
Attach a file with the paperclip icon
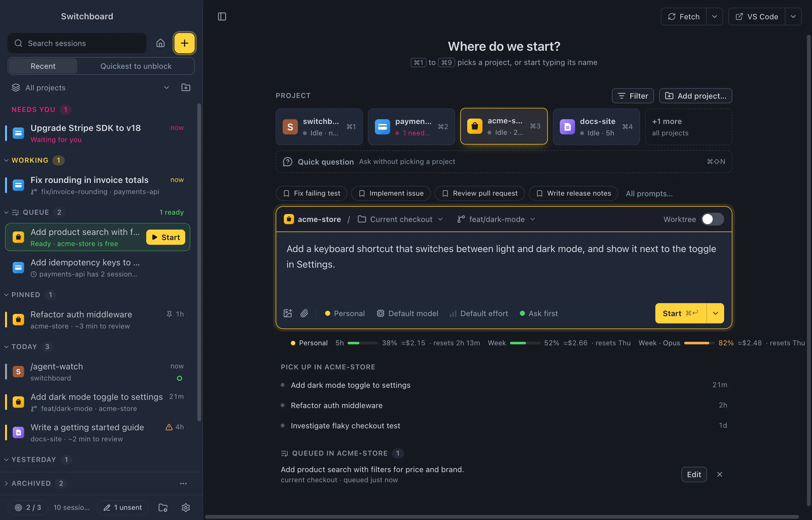coord(304,313)
